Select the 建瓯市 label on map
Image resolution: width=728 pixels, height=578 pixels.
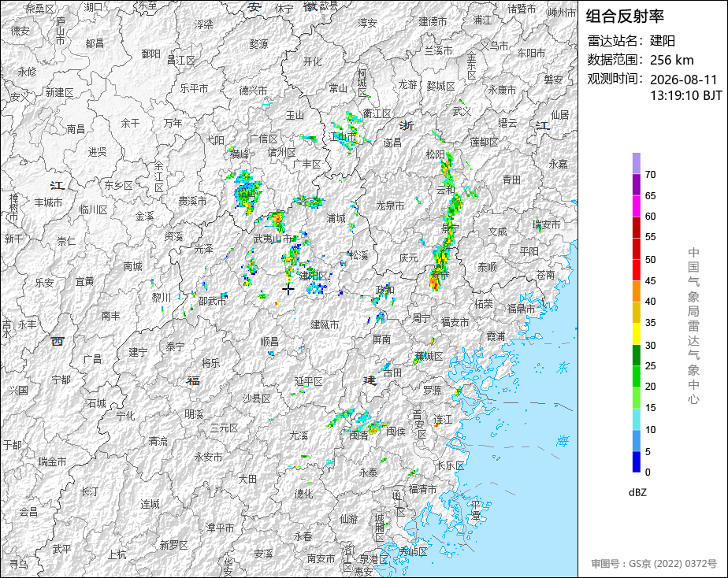coord(325,324)
